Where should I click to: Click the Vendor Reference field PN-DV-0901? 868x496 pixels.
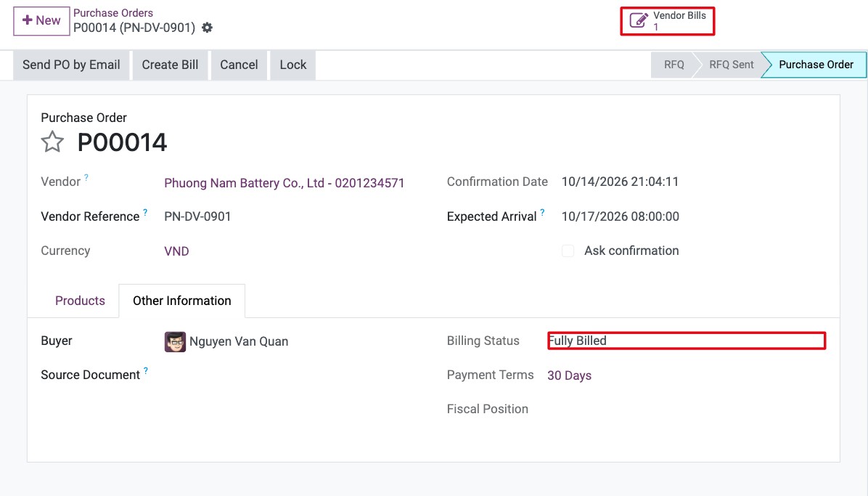(x=197, y=216)
